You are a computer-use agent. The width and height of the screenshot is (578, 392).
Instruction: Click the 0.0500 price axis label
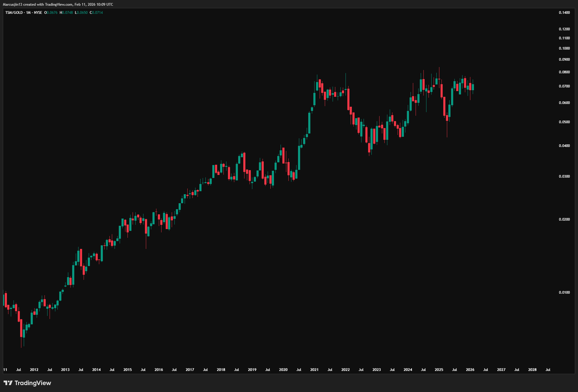tap(564, 122)
